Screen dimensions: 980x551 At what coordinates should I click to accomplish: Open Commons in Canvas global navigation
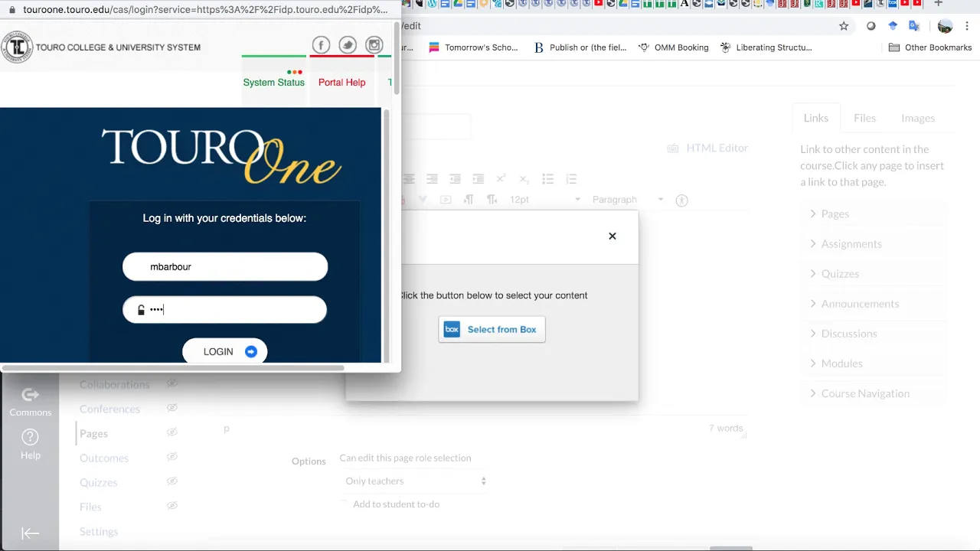[x=30, y=402]
